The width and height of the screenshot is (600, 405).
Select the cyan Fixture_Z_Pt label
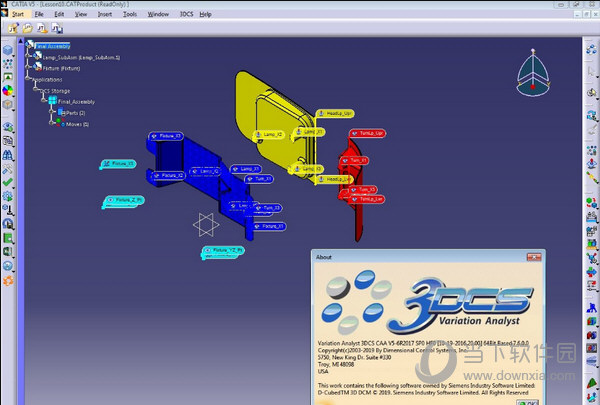click(125, 200)
